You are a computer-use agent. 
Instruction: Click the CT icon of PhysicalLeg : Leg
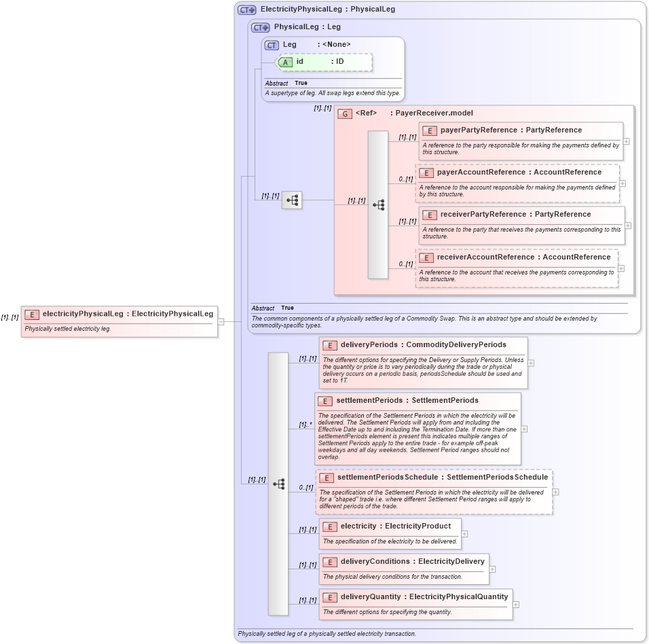pyautogui.click(x=260, y=27)
